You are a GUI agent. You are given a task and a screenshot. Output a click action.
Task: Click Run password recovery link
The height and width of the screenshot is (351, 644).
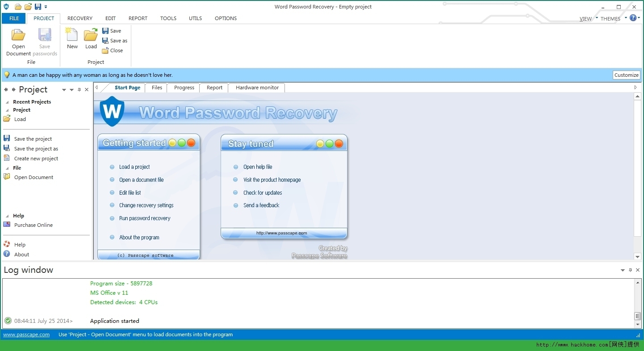145,218
